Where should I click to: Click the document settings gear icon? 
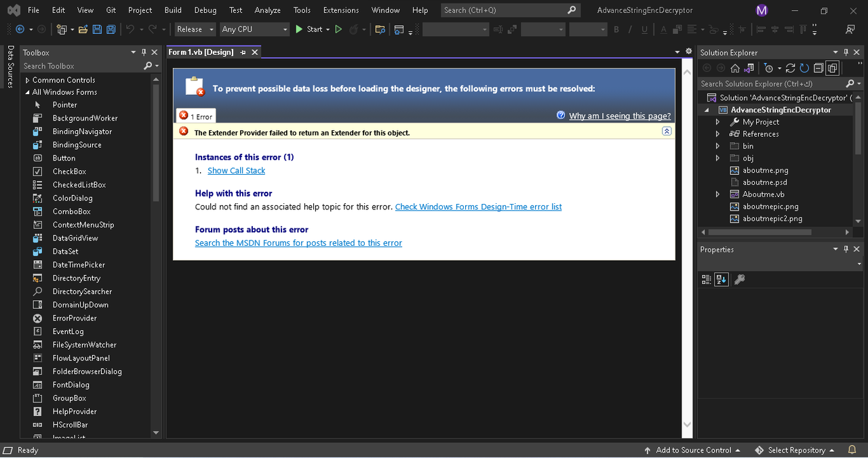pos(689,51)
